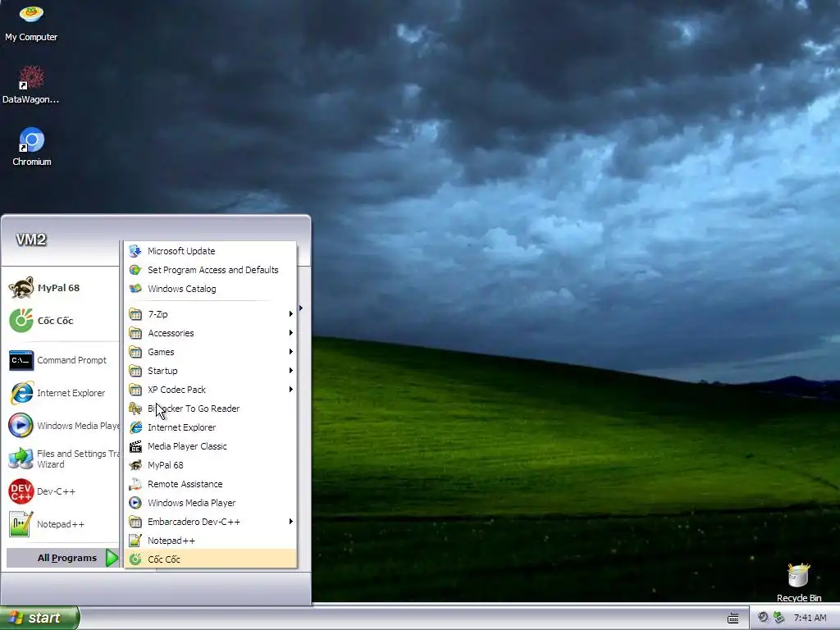Viewport: 840px width, 630px height.
Task: Select Set Program Access and Defaults
Action: (x=211, y=269)
